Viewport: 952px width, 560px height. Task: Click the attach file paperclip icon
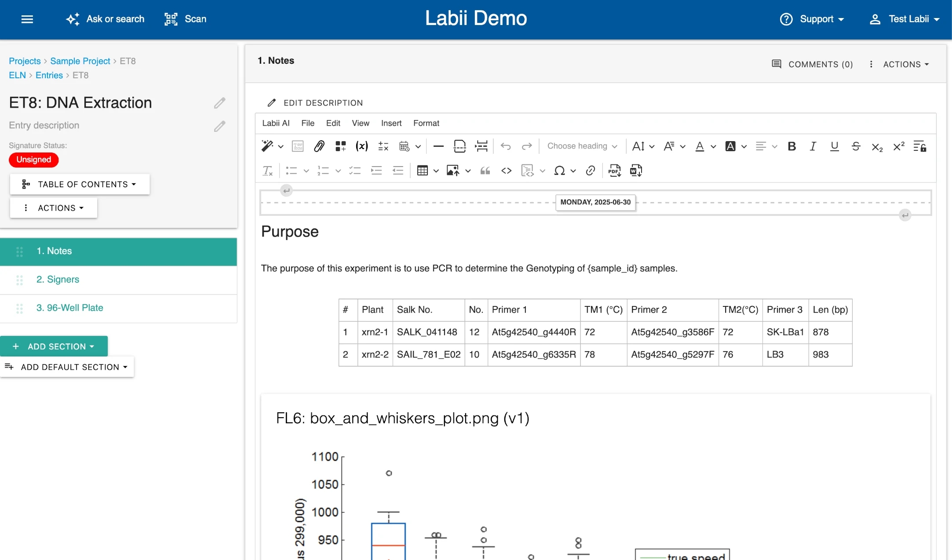point(319,146)
